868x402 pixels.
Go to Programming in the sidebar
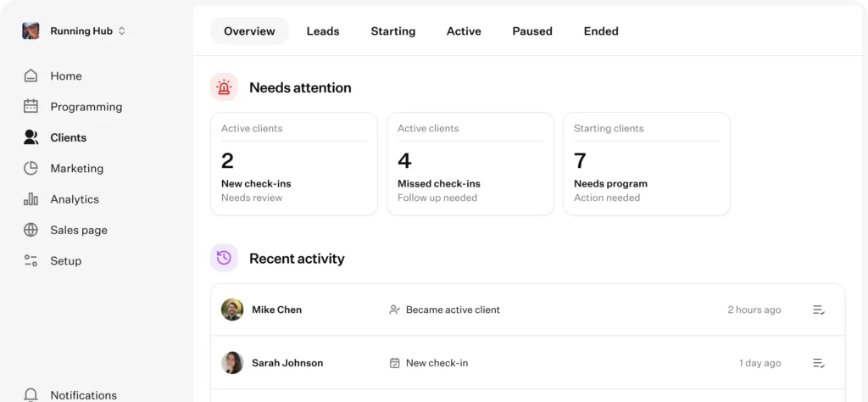point(86,106)
